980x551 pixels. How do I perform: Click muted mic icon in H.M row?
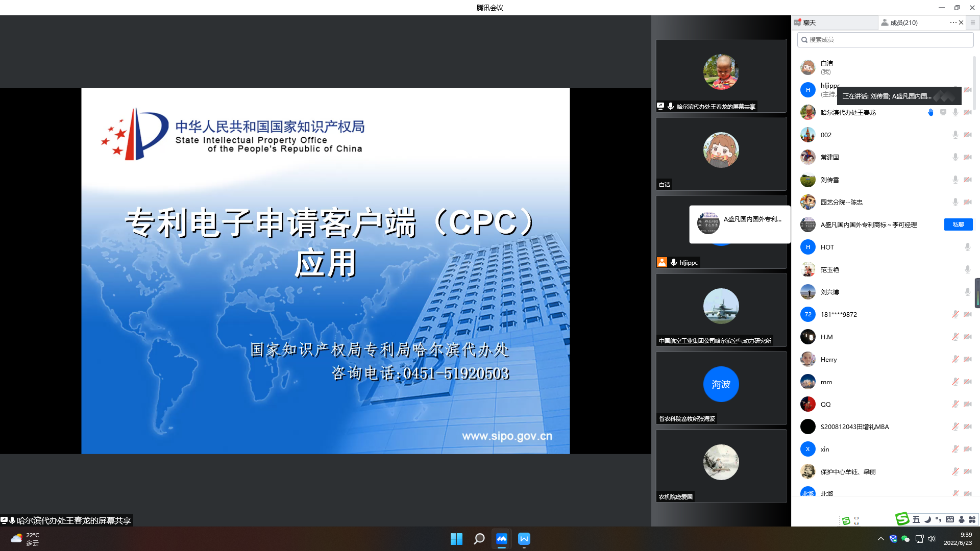tap(955, 337)
